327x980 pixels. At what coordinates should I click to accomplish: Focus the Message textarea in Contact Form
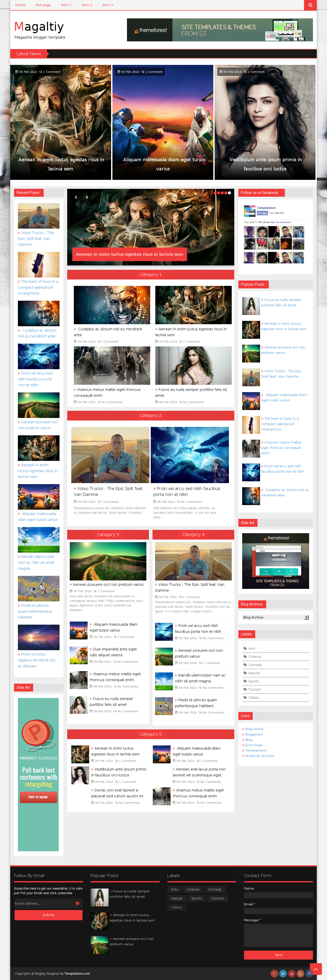278,935
